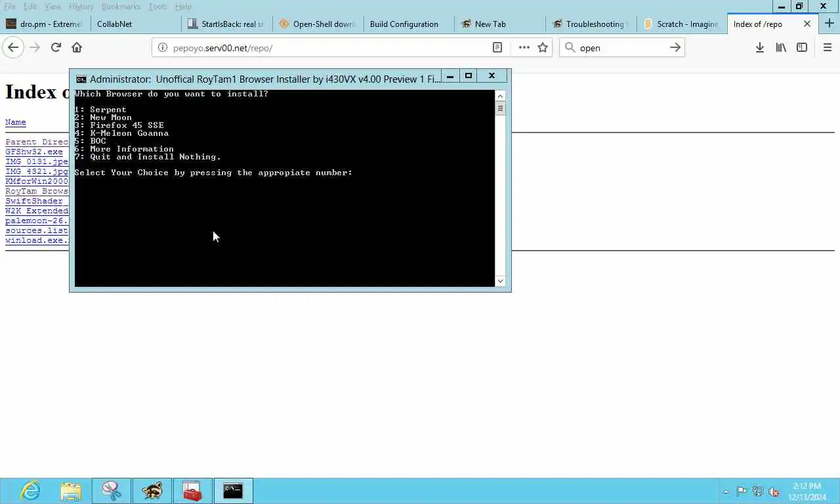The height and width of the screenshot is (504, 840).
Task: Open the red toolbox taskbar app
Action: click(x=192, y=491)
